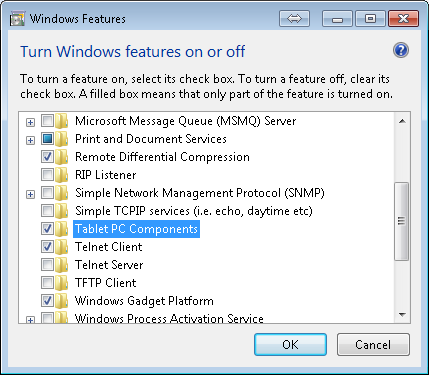Expand Microsoft Message Queue (MSMQ) Server node
Image resolution: width=429 pixels, height=375 pixels.
[30, 122]
